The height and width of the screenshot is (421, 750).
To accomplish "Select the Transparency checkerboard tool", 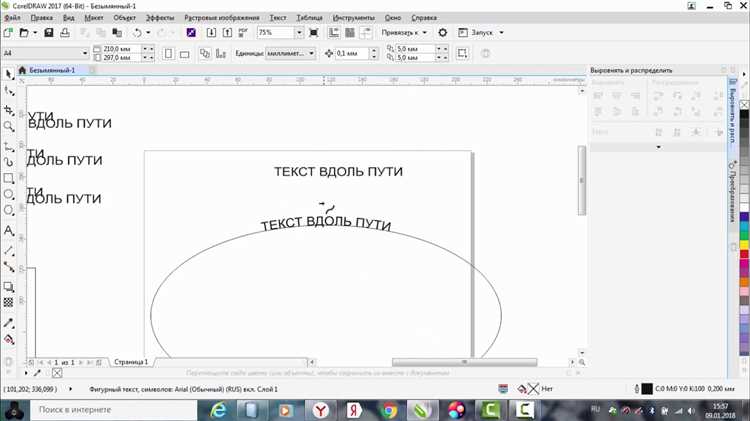I will click(x=9, y=302).
